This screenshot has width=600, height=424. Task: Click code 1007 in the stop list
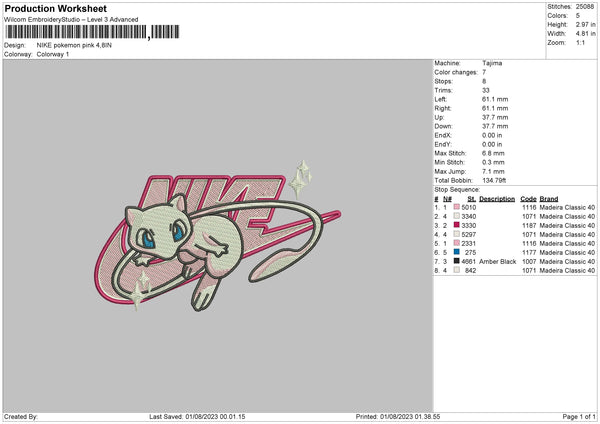529,261
